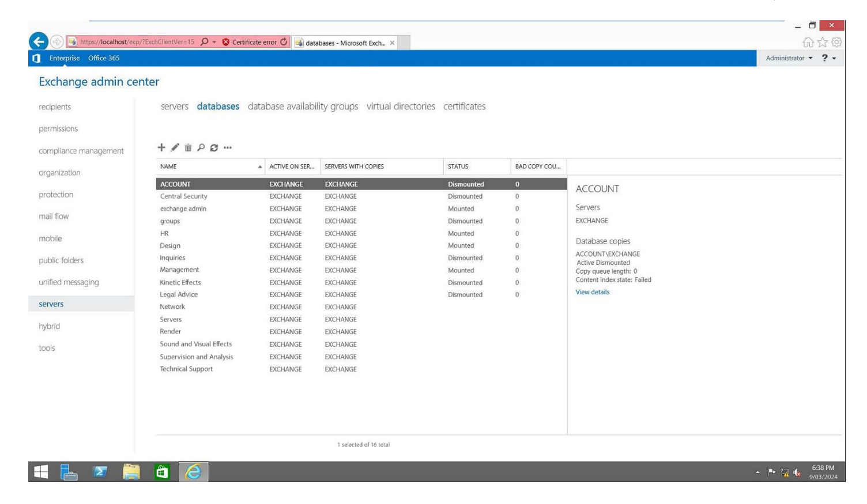867x504 pixels.
Task: Click the delete trash can icon
Action: pos(188,147)
